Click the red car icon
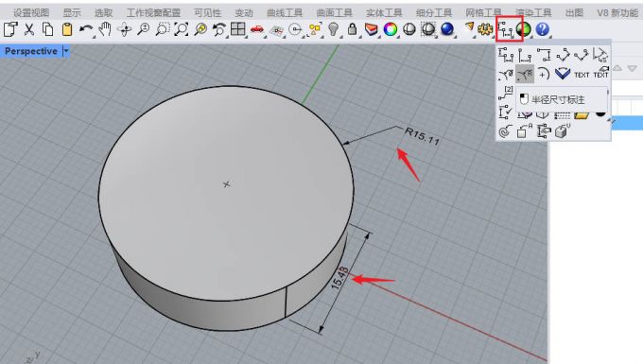The image size is (643, 364). (257, 29)
